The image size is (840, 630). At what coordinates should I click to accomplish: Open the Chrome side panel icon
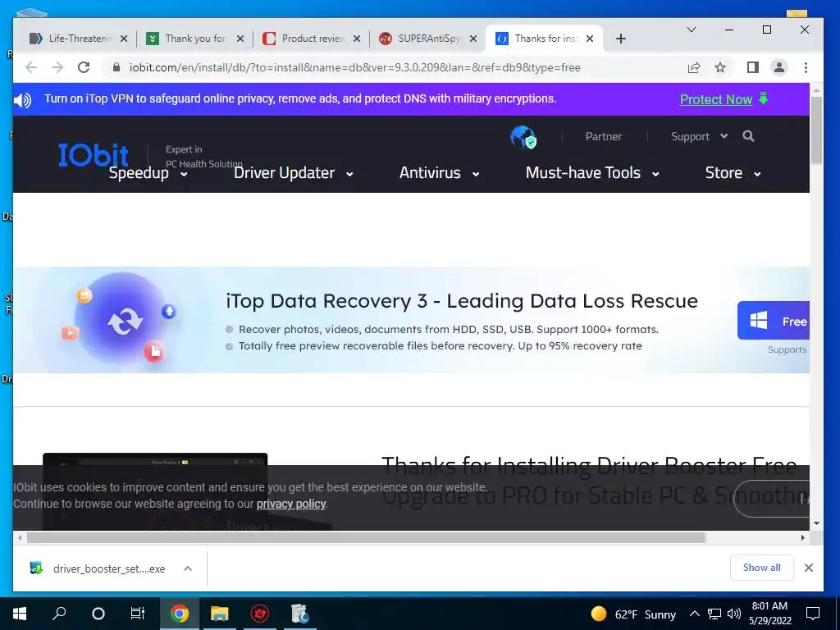(753, 67)
